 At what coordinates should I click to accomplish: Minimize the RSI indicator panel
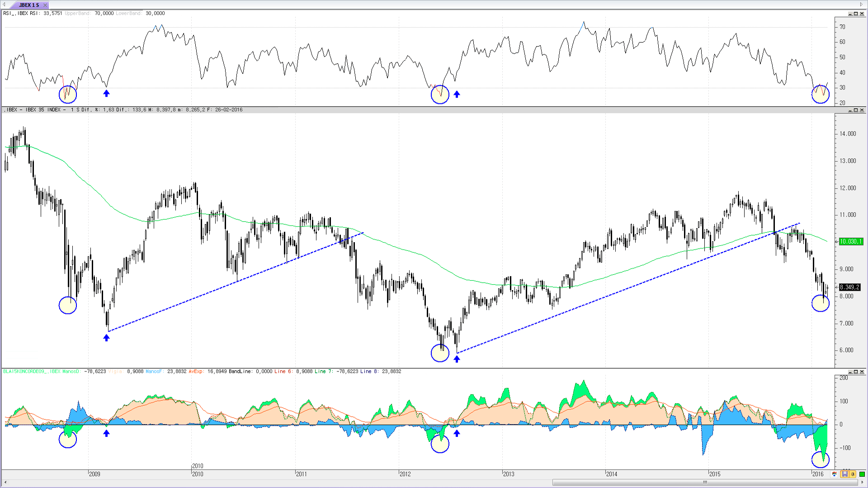[849, 14]
